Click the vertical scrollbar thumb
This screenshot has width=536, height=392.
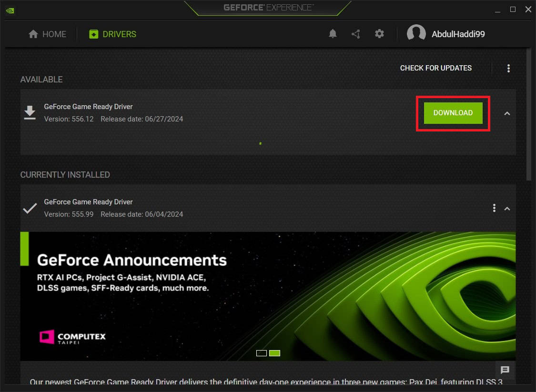point(528,114)
